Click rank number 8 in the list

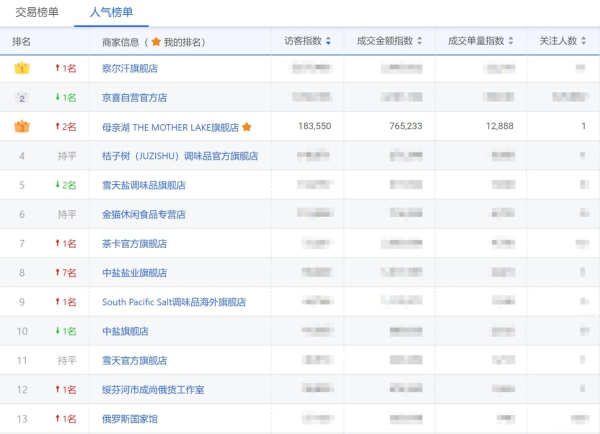(22, 272)
